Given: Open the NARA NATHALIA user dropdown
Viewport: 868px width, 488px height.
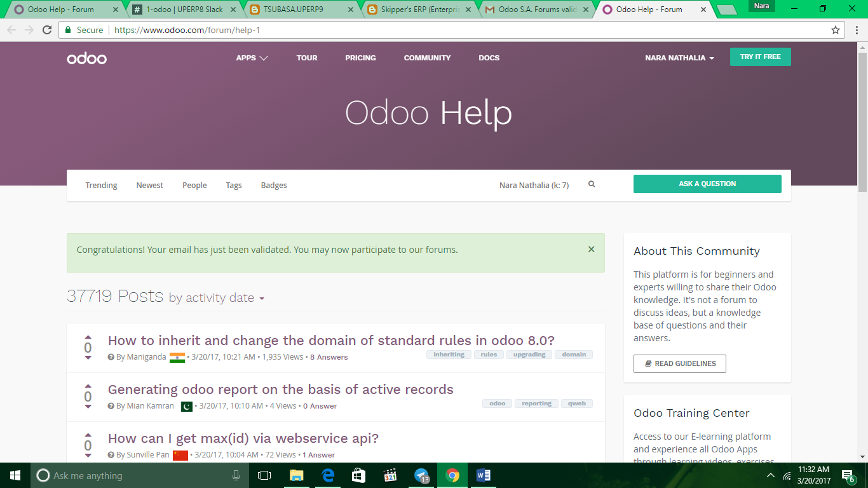Looking at the screenshot, I should coord(679,58).
